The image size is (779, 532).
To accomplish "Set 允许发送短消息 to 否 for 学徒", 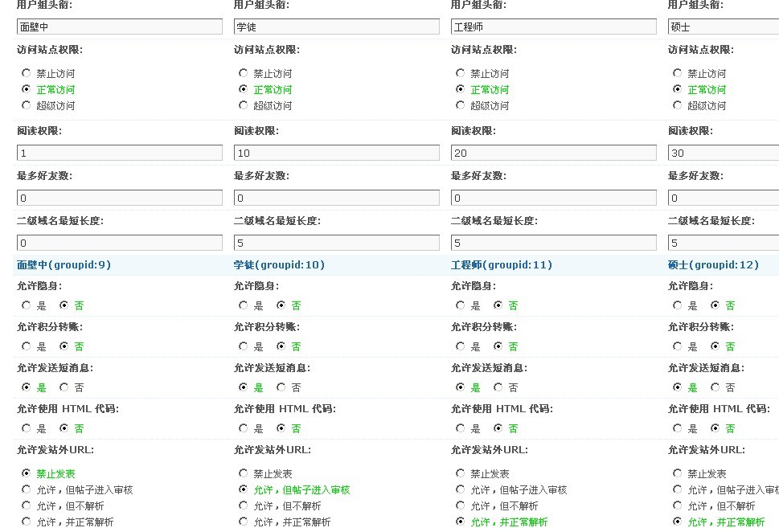I will click(281, 387).
